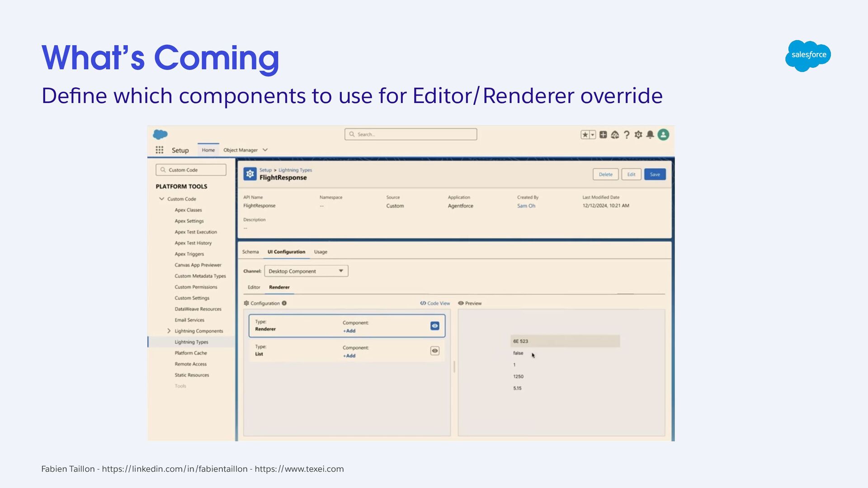Open the user profile avatar
This screenshot has width=868, height=488.
click(x=663, y=135)
